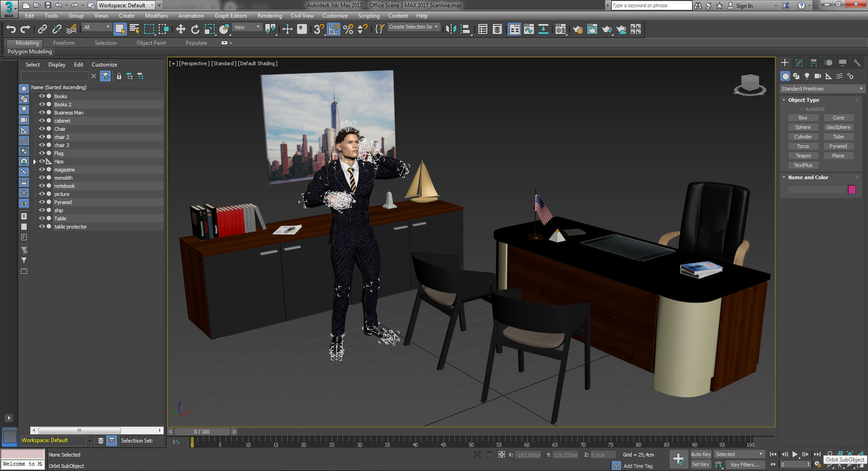
Task: Toggle visibility eye for cabinet
Action: tap(42, 121)
